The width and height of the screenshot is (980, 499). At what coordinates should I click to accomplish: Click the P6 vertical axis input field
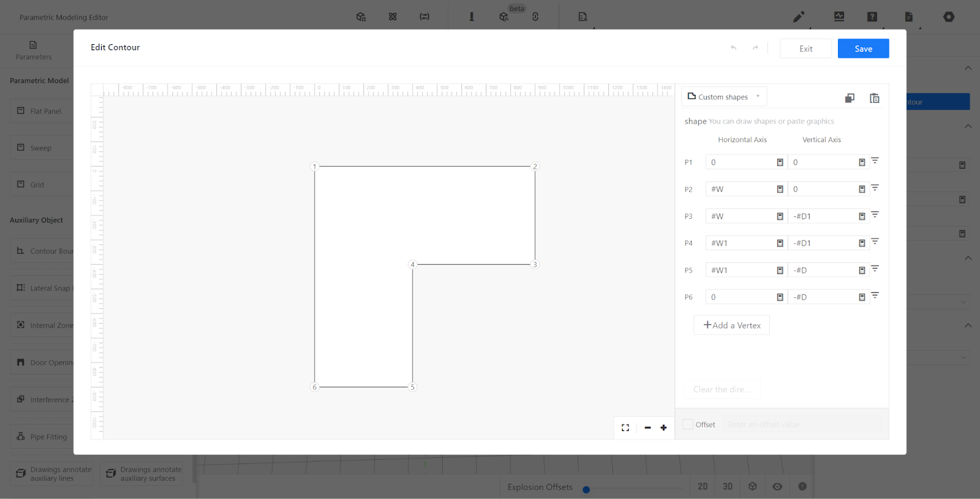[x=823, y=297]
